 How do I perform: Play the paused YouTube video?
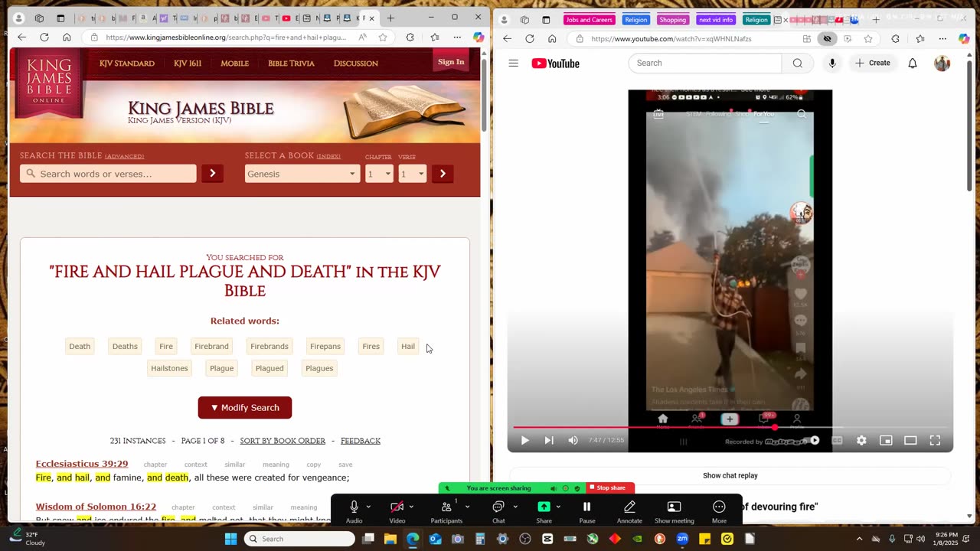pos(525,440)
